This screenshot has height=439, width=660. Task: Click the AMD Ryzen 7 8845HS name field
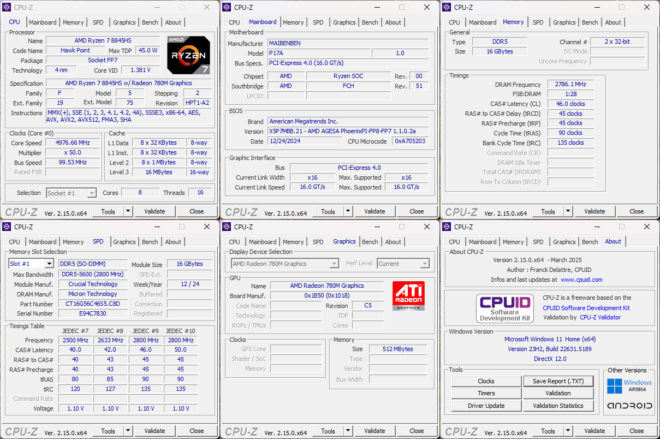tap(103, 41)
